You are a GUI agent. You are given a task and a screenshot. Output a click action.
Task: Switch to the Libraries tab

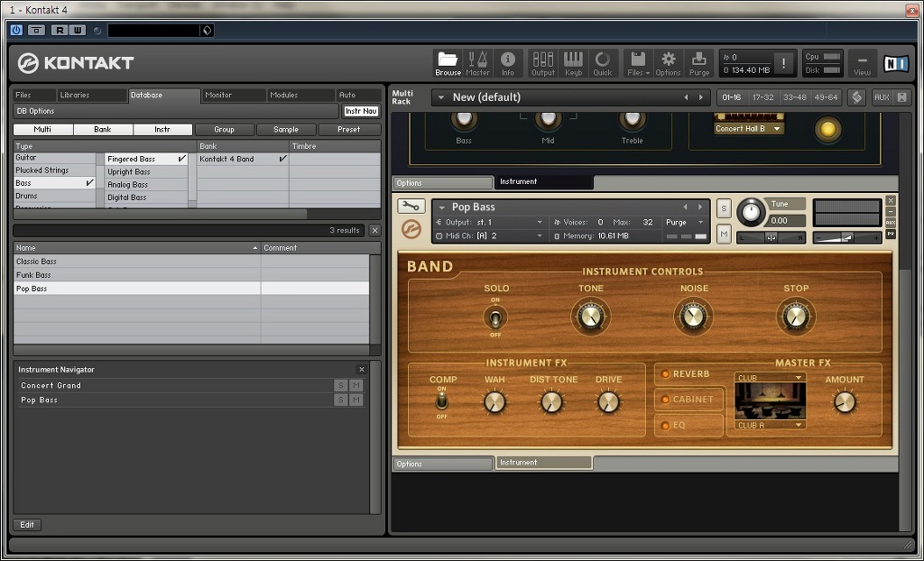pos(92,95)
